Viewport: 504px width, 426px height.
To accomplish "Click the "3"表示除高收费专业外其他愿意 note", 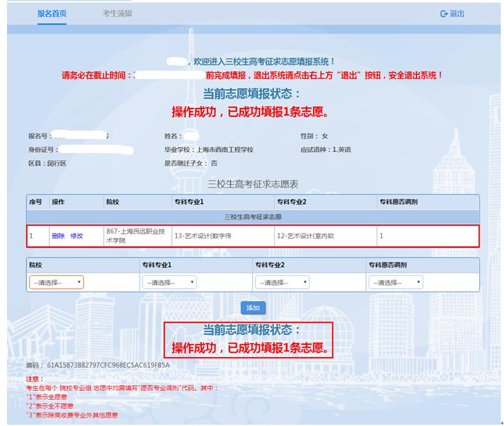I will pos(72,415).
